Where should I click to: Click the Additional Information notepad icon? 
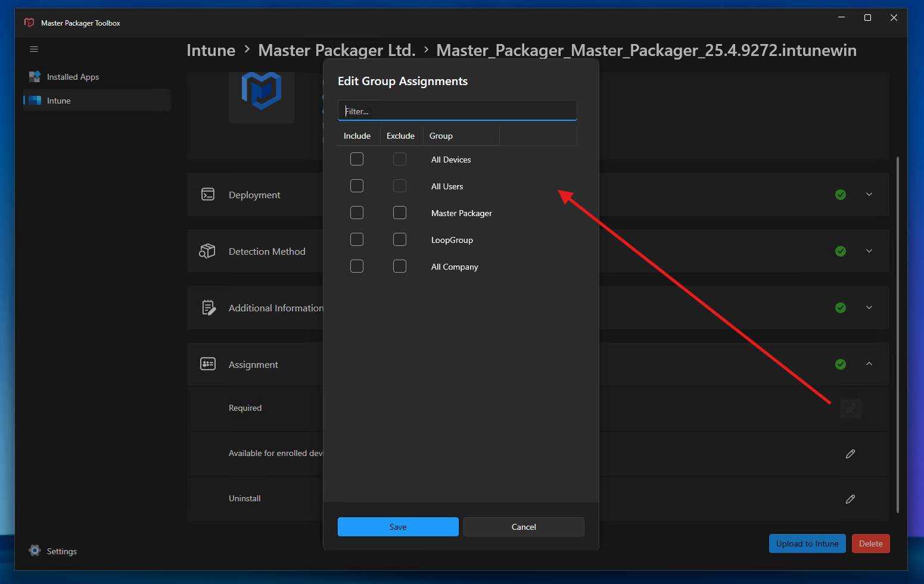tap(209, 308)
